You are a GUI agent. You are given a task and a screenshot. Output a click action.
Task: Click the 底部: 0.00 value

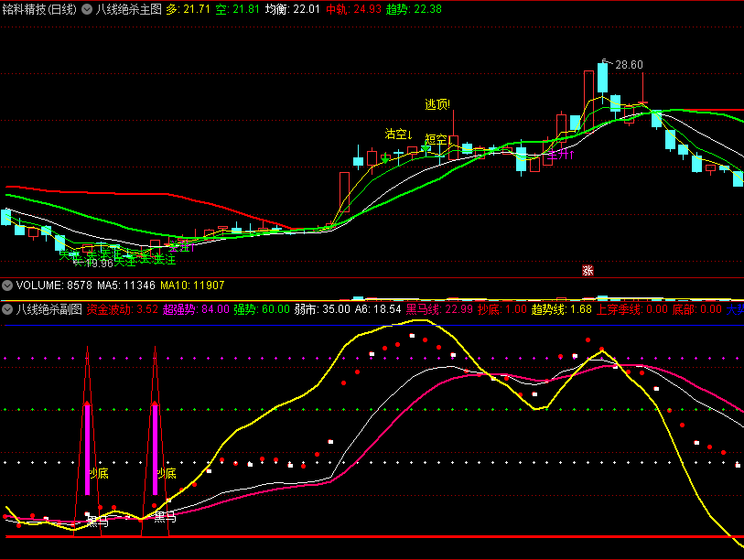pyautogui.click(x=697, y=309)
